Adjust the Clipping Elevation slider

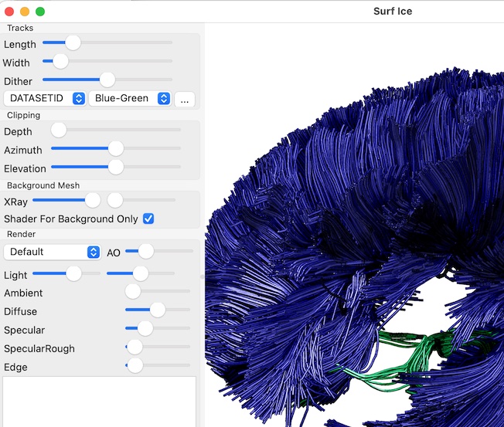(116, 167)
